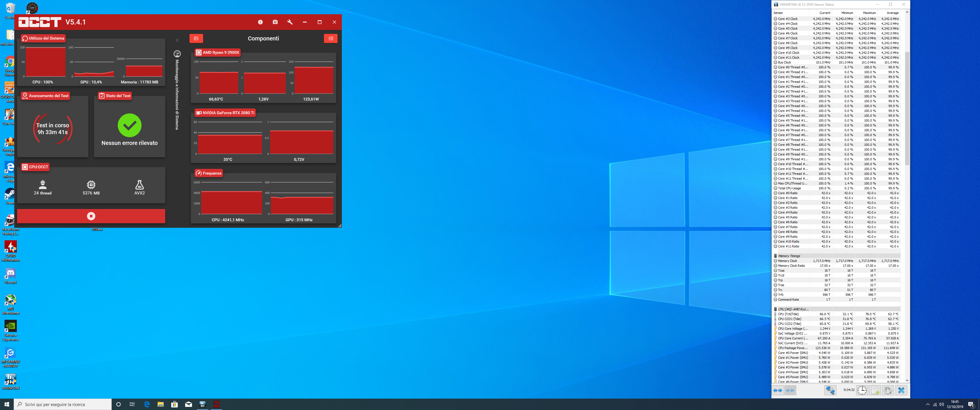Select the Memory Clock Ratio row
Image resolution: width=980 pixels, height=410 pixels.
coord(836,266)
